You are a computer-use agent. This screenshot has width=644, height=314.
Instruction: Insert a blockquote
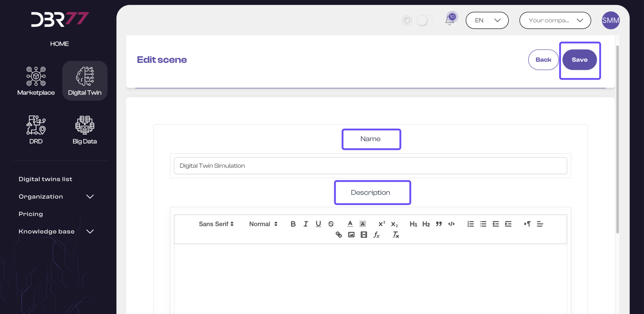click(x=439, y=224)
